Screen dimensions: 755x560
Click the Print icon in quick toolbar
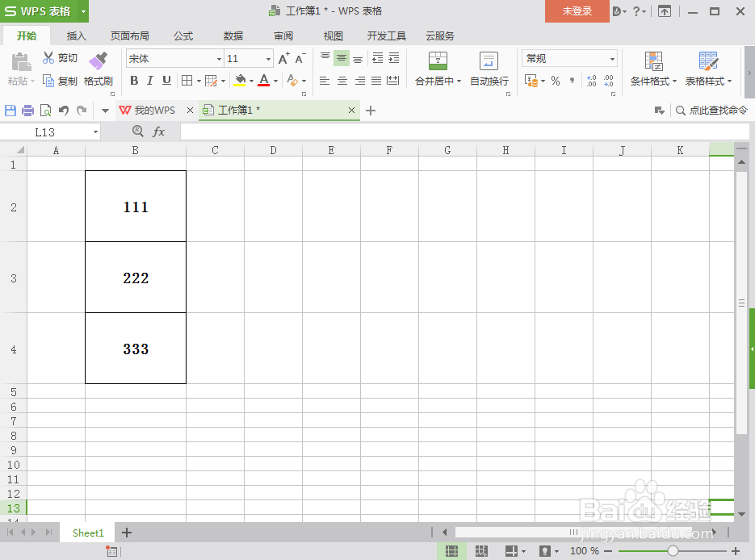(28, 111)
